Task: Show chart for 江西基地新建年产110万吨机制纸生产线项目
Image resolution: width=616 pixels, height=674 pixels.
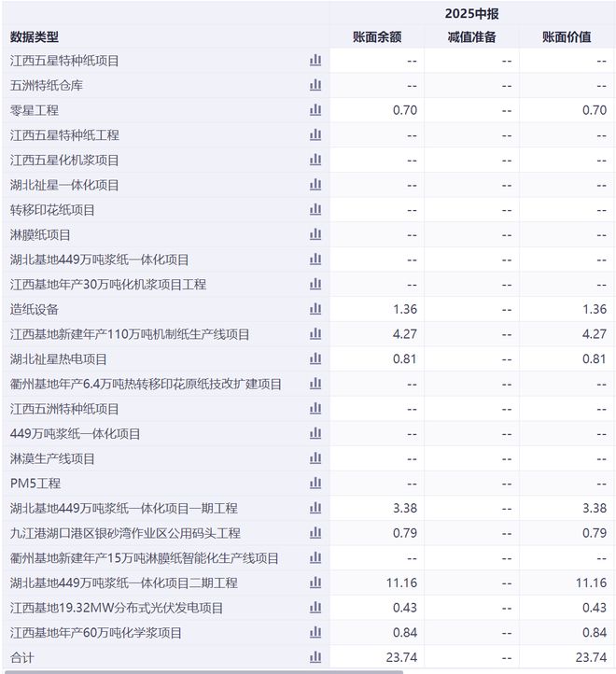Action: pyautogui.click(x=315, y=334)
